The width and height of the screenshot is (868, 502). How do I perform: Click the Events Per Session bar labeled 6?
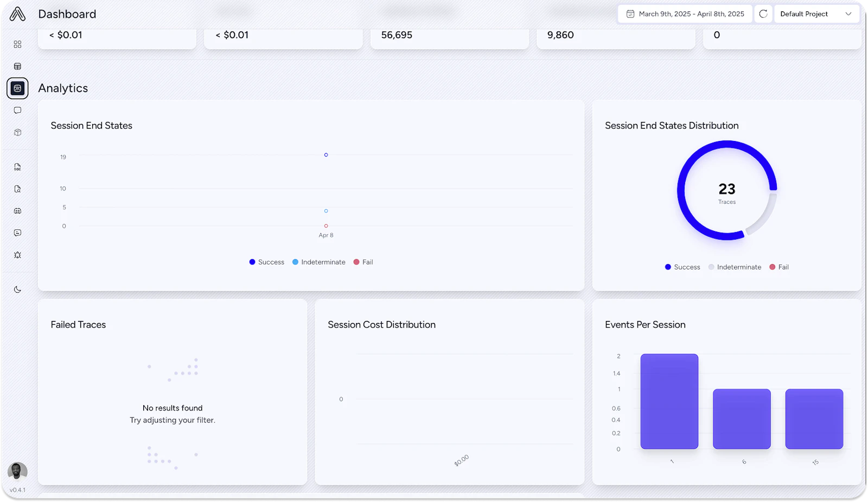pyautogui.click(x=742, y=419)
